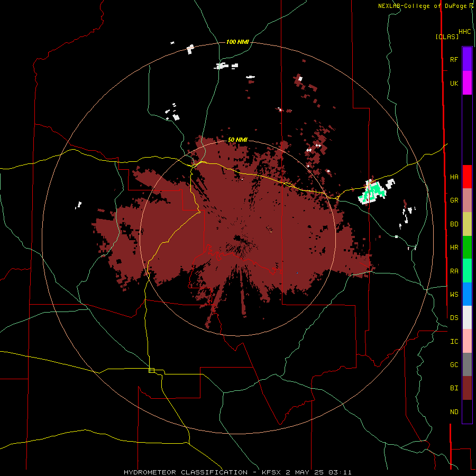
Task: Click the GC legend label
Action: (454, 365)
